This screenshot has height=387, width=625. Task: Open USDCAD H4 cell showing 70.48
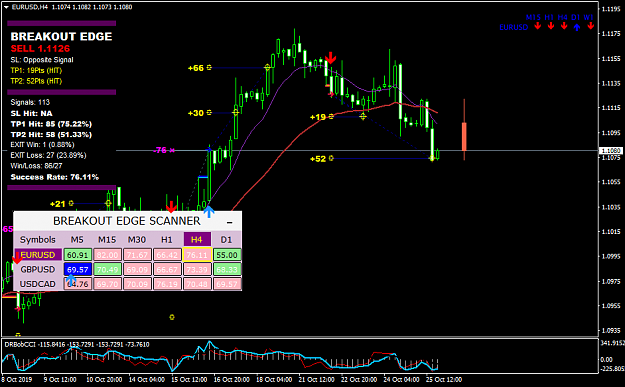(197, 284)
